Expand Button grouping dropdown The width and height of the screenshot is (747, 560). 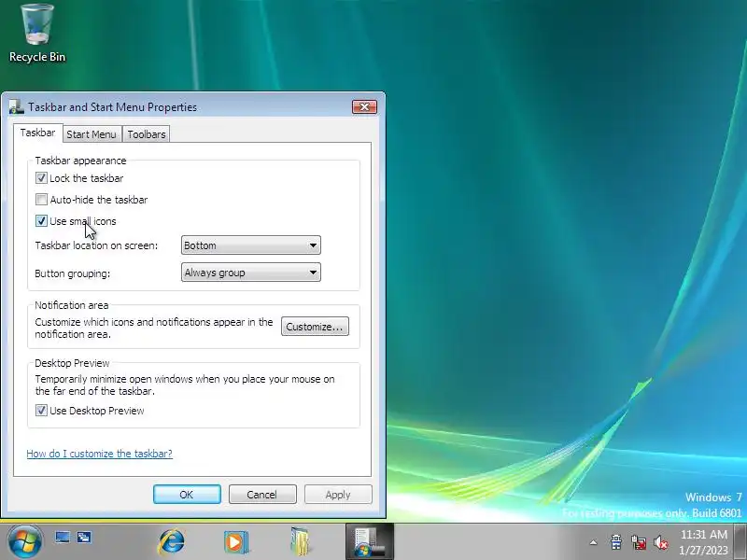click(x=250, y=273)
